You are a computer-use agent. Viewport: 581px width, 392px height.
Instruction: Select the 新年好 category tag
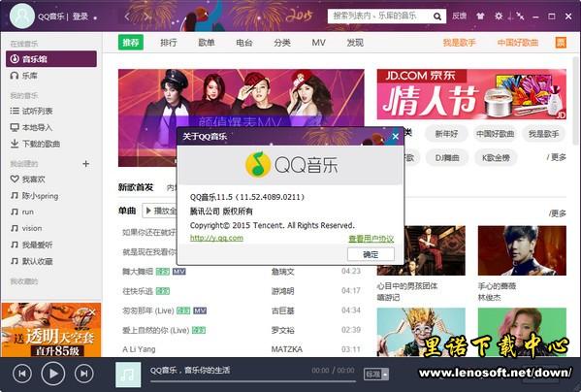[x=446, y=134]
